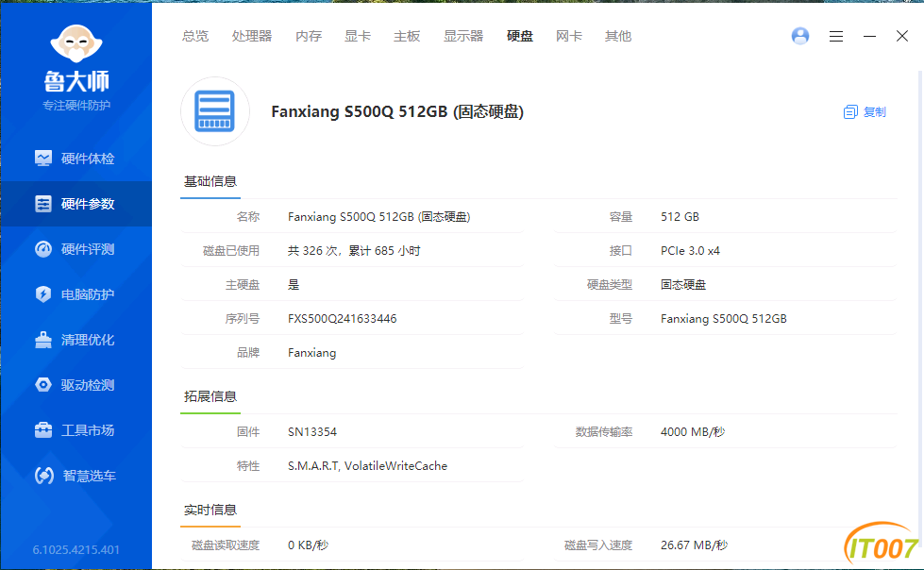924x570 pixels.
Task: Click the 鲁大师 logo avatar
Action: [x=76, y=43]
